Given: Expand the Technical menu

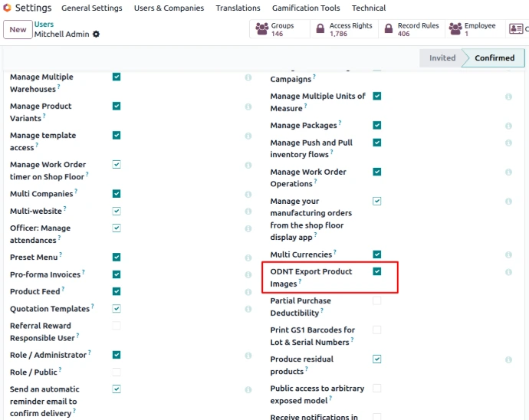Looking at the screenshot, I should [368, 8].
